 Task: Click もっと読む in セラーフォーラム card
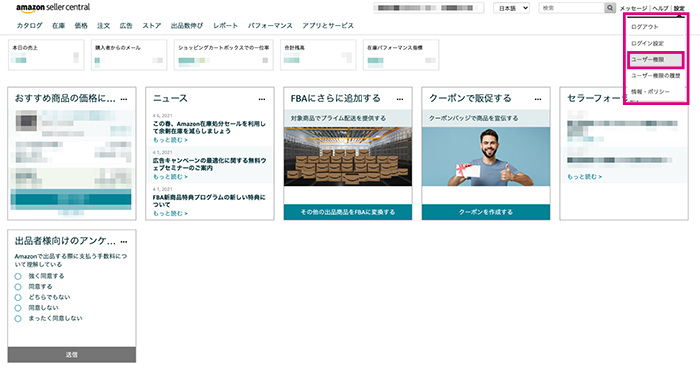pos(584,177)
